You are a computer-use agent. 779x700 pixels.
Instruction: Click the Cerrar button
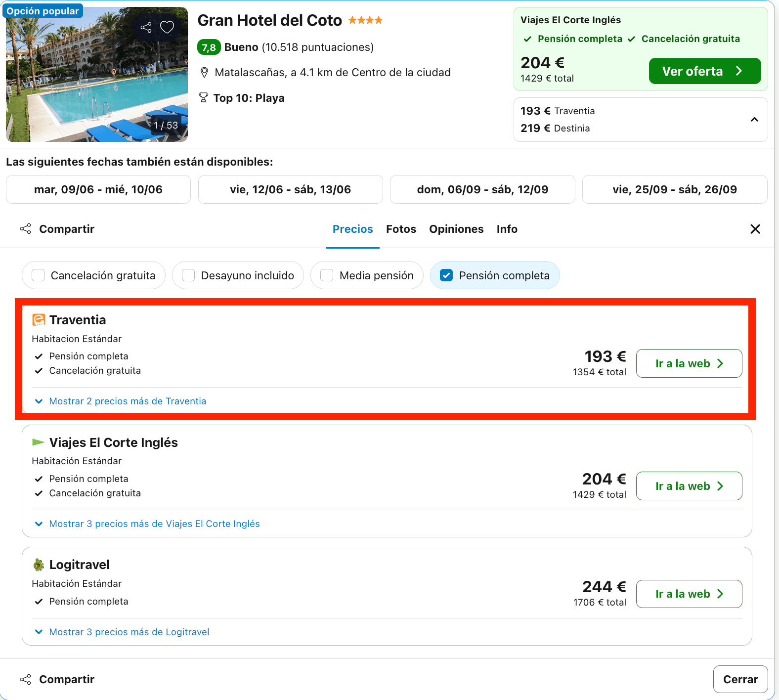[740, 679]
